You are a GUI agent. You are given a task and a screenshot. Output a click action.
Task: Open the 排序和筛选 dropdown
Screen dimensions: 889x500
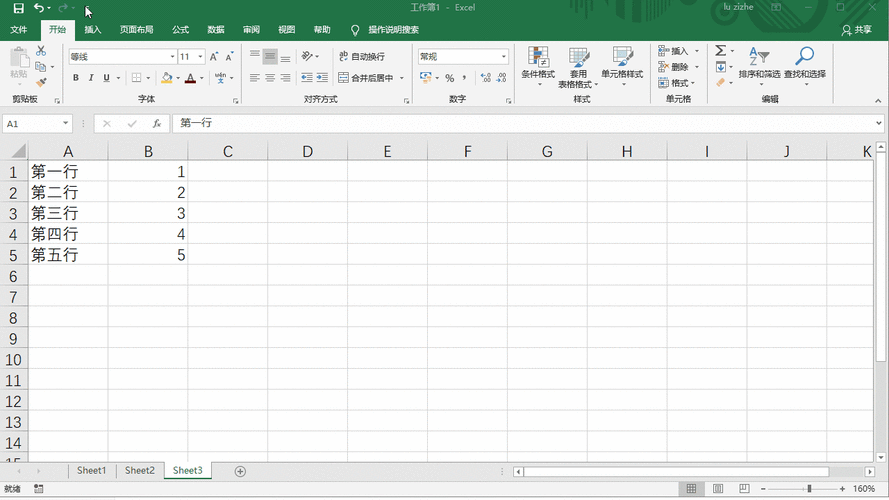[759, 67]
